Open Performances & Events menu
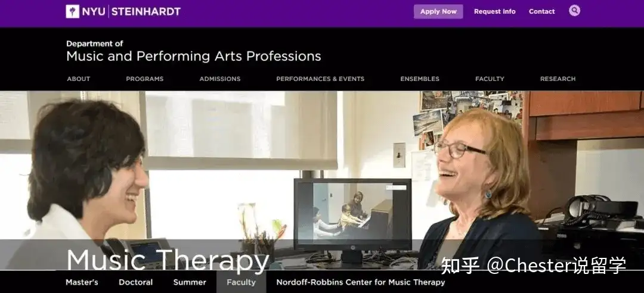Screen dimensions: 644x293 click(x=320, y=79)
